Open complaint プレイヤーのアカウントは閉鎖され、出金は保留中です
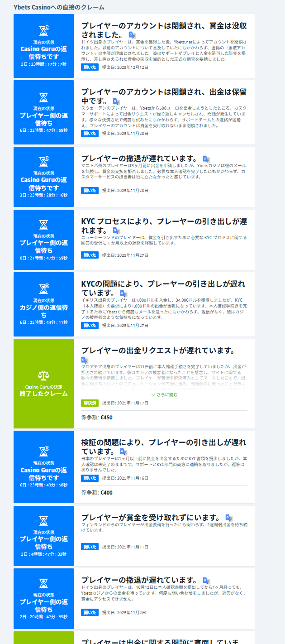This screenshot has width=285, height=644. 164,96
